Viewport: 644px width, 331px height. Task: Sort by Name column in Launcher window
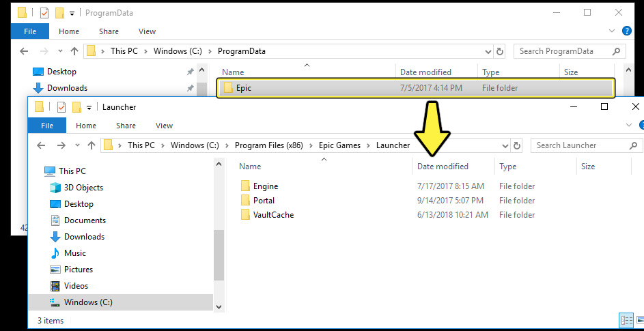(250, 167)
